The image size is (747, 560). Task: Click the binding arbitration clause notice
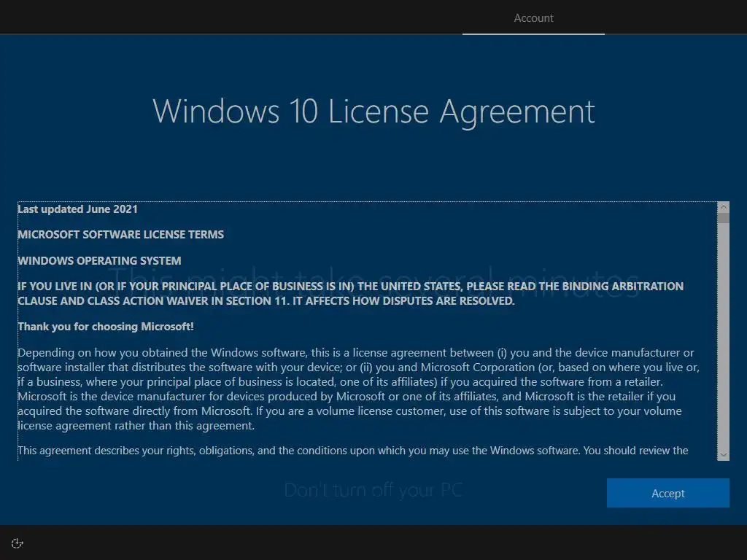[351, 293]
